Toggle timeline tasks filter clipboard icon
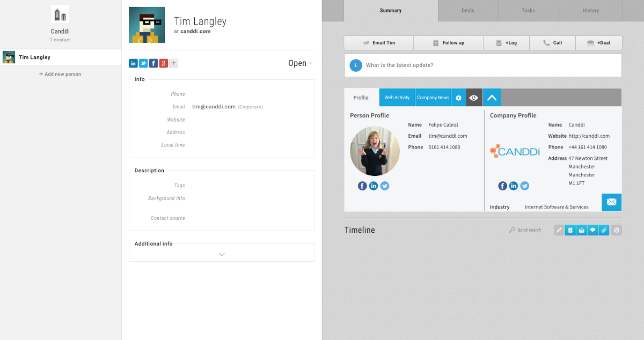The height and width of the screenshot is (340, 644). click(570, 230)
